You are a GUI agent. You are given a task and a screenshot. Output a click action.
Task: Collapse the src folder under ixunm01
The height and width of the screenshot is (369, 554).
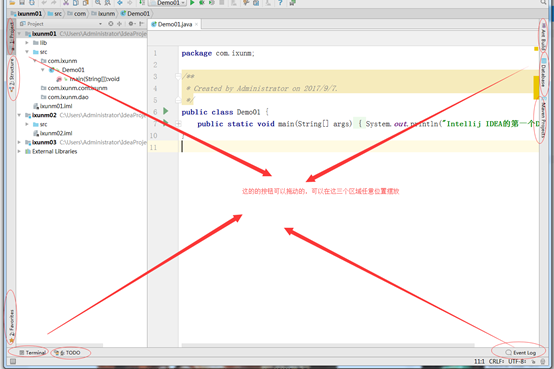(27, 52)
